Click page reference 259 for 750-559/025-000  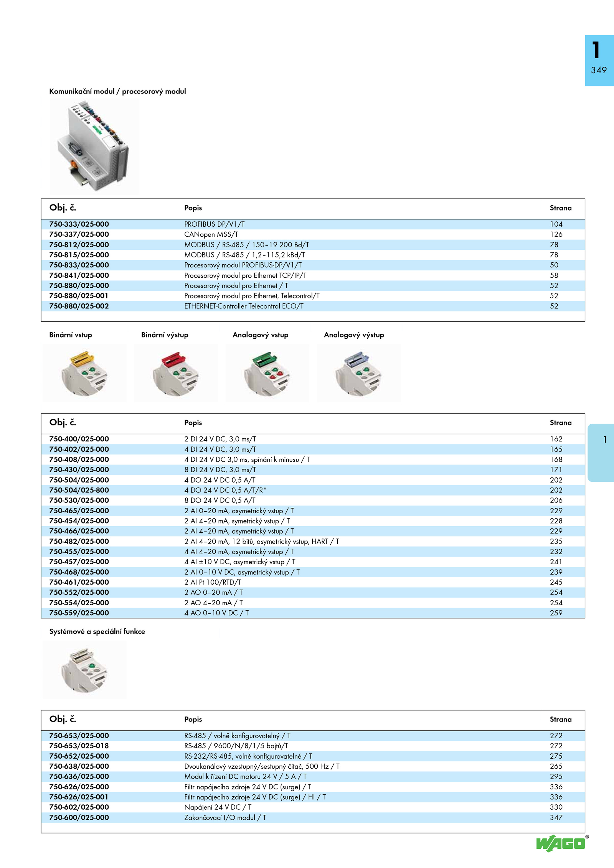pos(556,613)
